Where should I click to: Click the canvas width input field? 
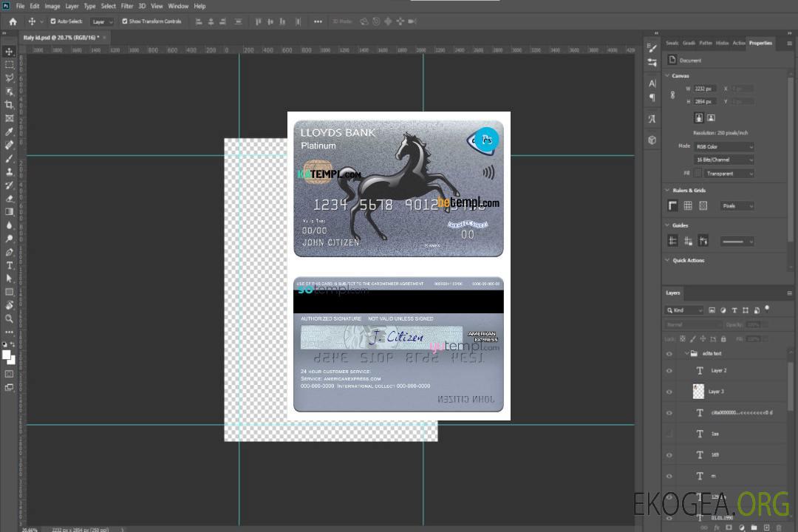click(x=705, y=89)
